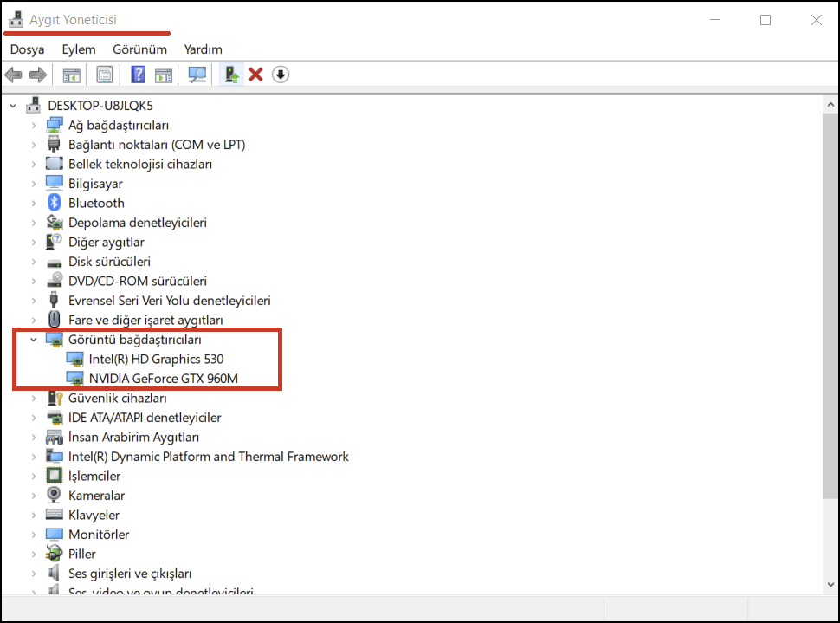Click the Forward arrow toolbar icon
Viewport: 840px width, 623px height.
[x=37, y=75]
